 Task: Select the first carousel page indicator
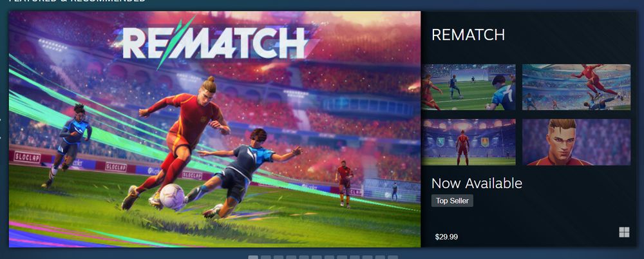(x=253, y=257)
